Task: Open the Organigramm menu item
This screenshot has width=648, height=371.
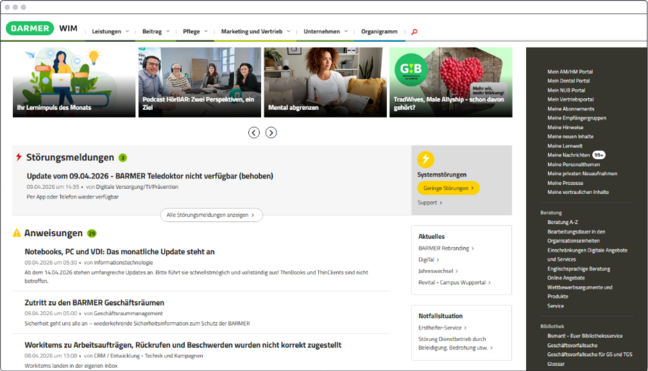Action: [379, 31]
